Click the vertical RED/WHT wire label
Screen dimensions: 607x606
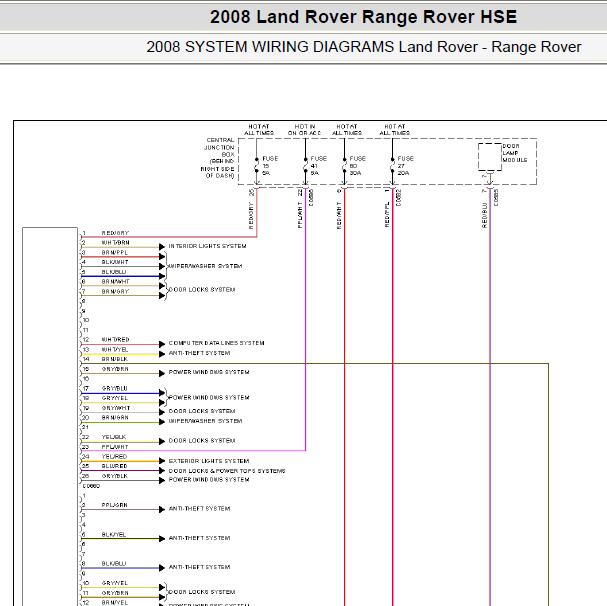pos(339,216)
